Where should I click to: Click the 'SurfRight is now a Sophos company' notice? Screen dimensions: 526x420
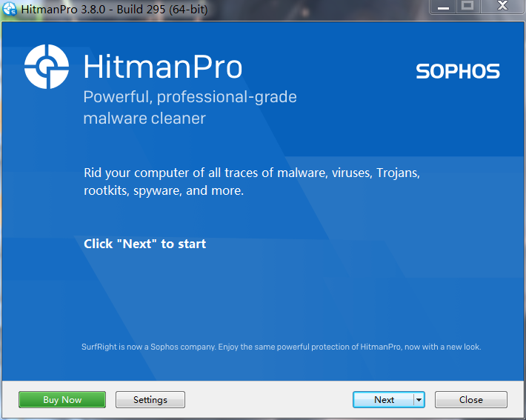(x=281, y=347)
